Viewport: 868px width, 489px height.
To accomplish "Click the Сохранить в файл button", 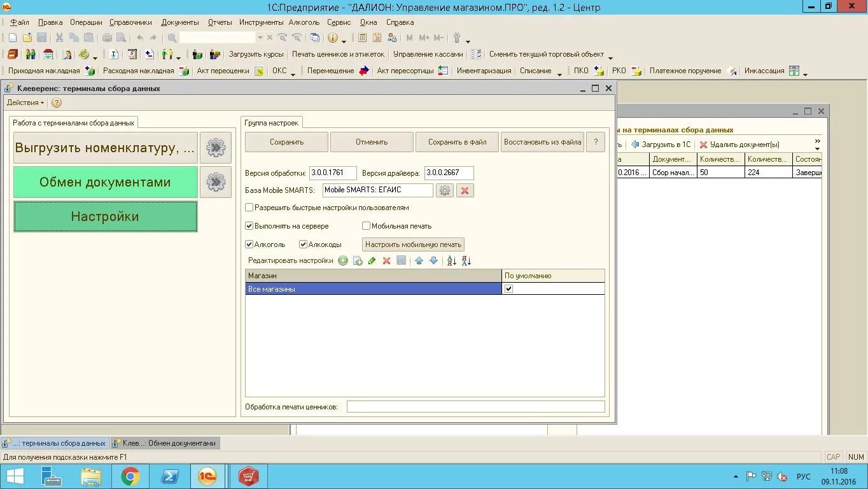I will coord(458,142).
